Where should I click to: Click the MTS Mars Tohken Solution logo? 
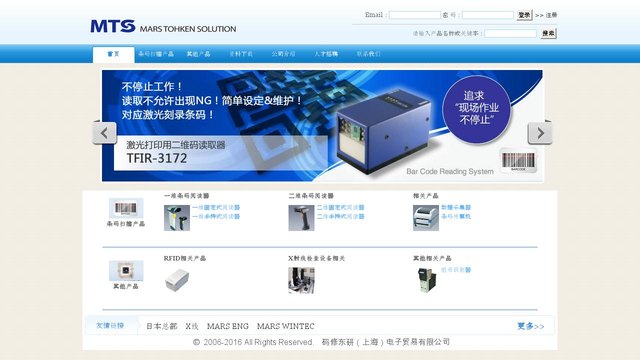(163, 27)
